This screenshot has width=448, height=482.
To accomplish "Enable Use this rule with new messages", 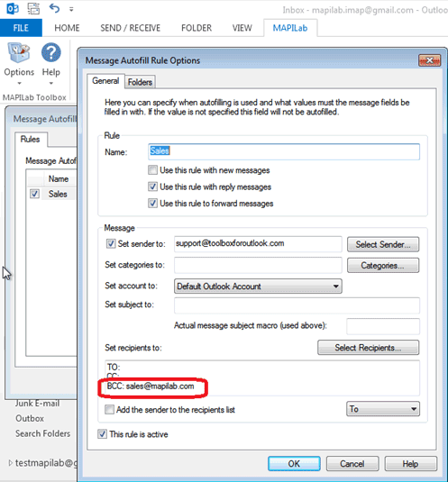I will (x=152, y=170).
